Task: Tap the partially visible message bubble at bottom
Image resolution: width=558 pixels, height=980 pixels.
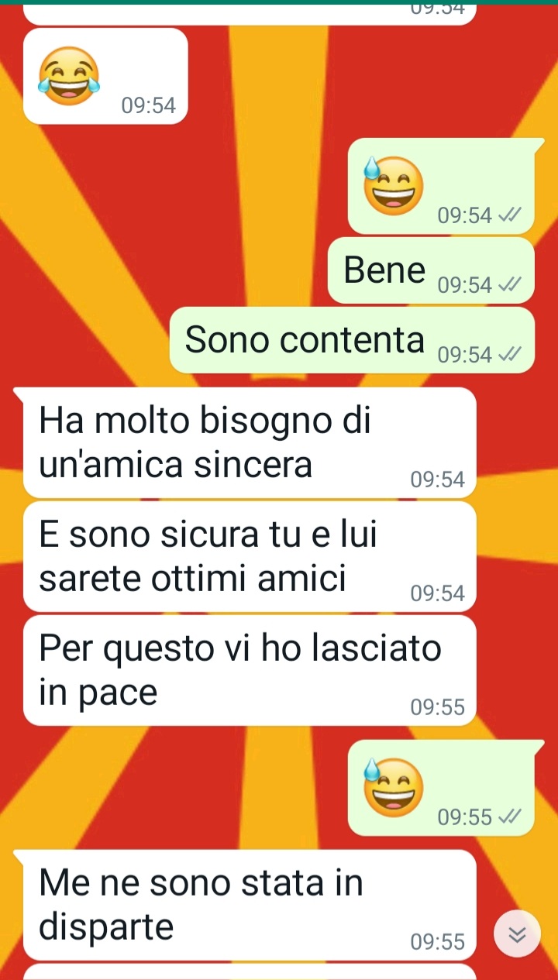Action: (x=250, y=972)
